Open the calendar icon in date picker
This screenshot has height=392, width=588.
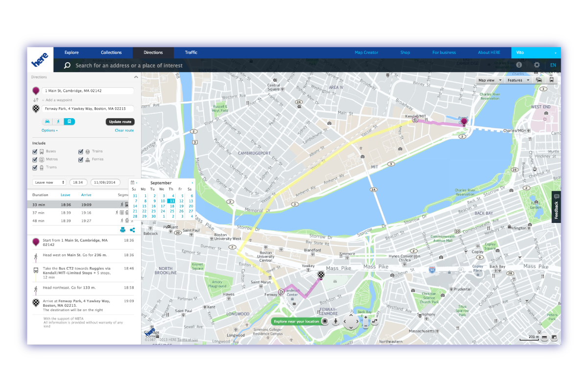point(132,182)
